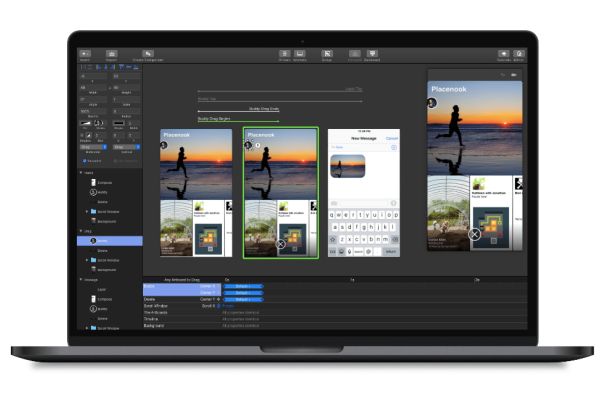Open the Drivers panel from the toolbar

(284, 54)
